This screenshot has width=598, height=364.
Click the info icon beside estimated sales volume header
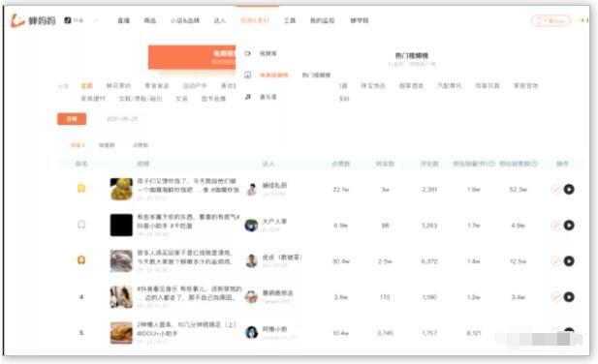(492, 164)
